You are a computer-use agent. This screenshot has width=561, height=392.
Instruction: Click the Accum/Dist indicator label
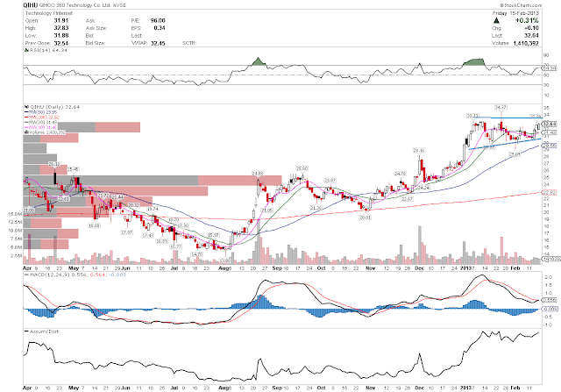coord(41,331)
